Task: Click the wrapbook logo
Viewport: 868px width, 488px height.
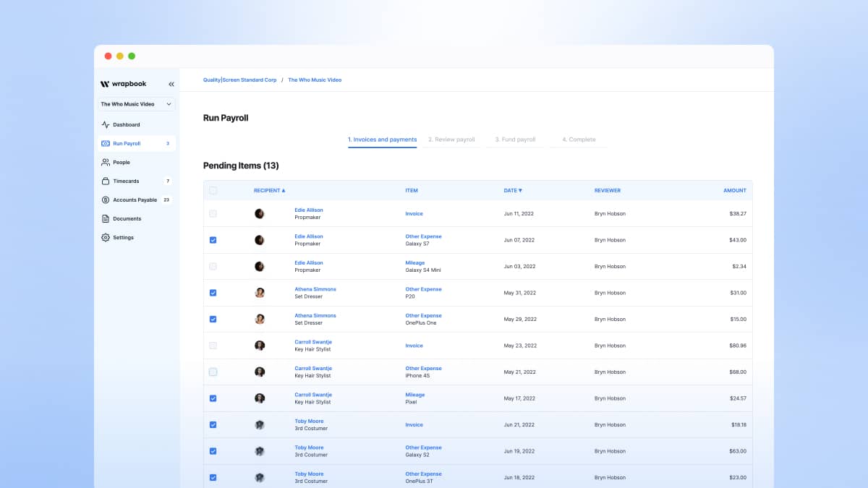Action: (x=122, y=84)
